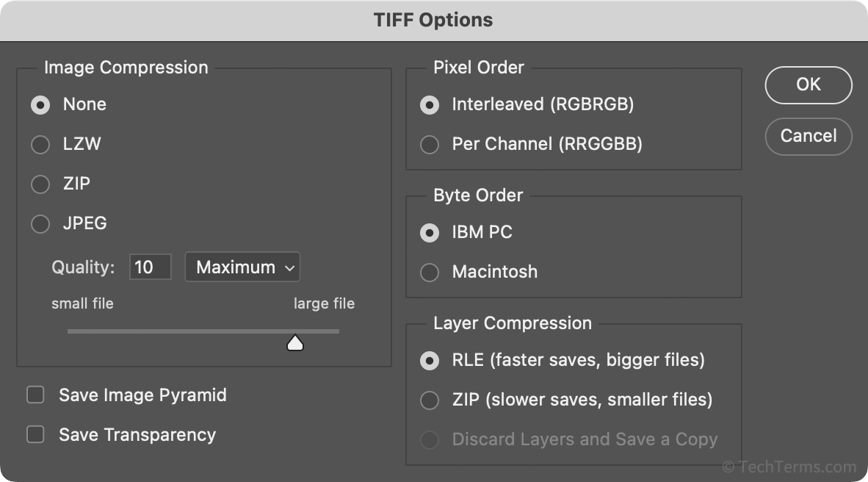Image resolution: width=868 pixels, height=482 pixels.
Task: Select IBM PC byte order
Action: [429, 233]
